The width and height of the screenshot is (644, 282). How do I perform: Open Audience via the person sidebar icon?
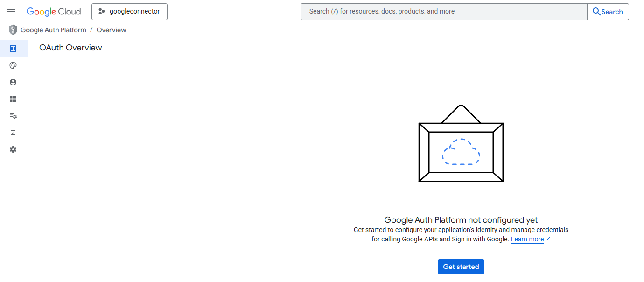pos(13,82)
